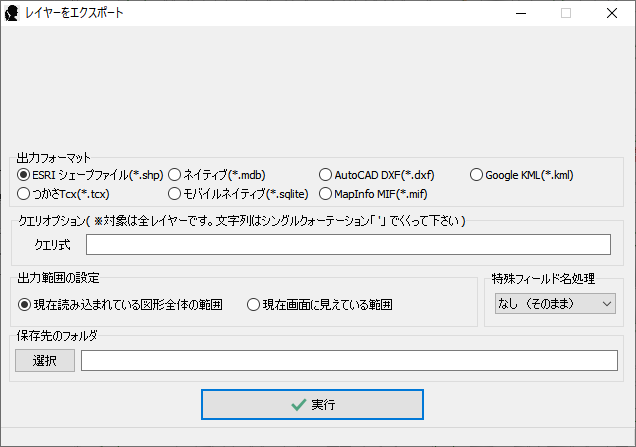636x447 pixels.
Task: Choose ネイティブ(*.mdb) output format
Action: 175,175
